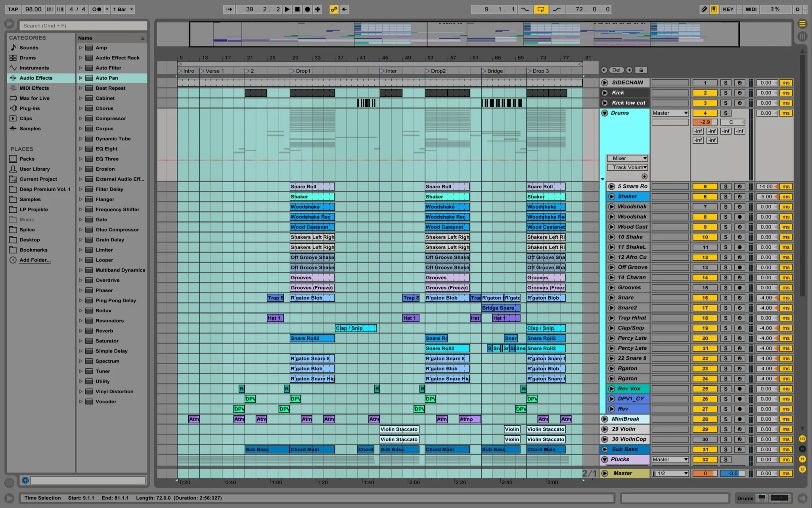Viewport: 812px width, 508px height.
Task: Hide the browser using the arrow icon
Action: pos(9,24)
